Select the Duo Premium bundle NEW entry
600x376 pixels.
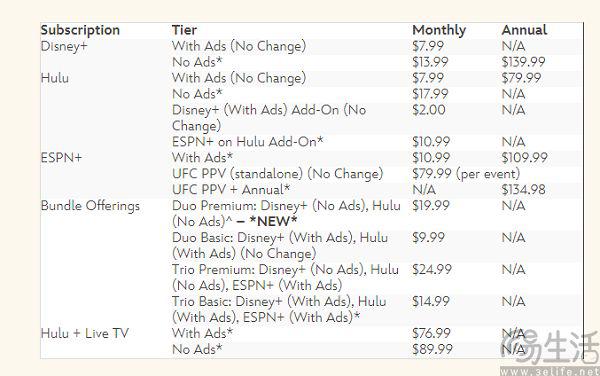(x=286, y=214)
